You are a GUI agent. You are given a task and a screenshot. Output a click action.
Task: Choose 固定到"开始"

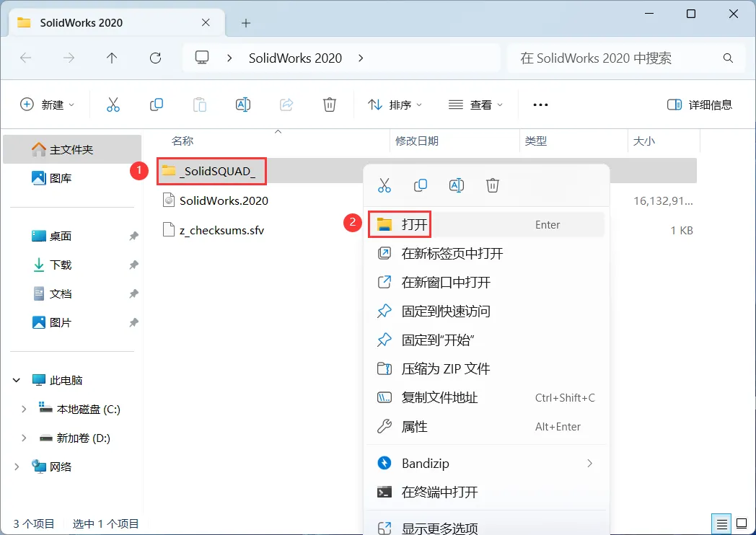[486, 340]
